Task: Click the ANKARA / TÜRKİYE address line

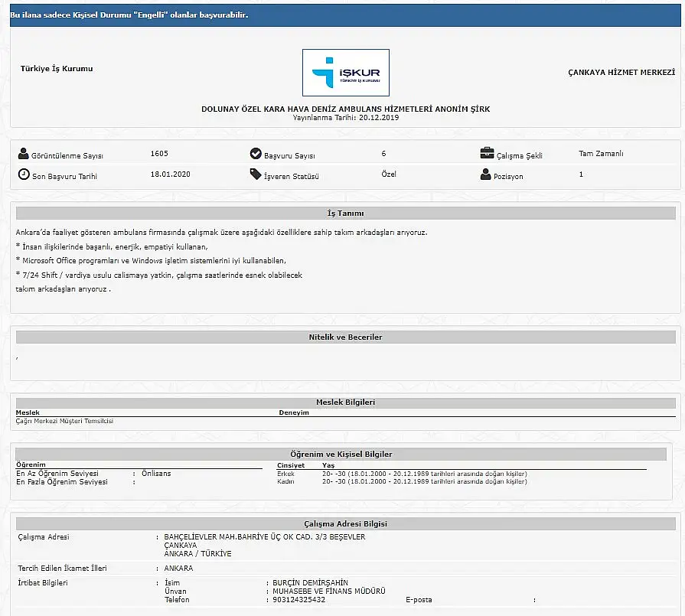Action: [198, 554]
